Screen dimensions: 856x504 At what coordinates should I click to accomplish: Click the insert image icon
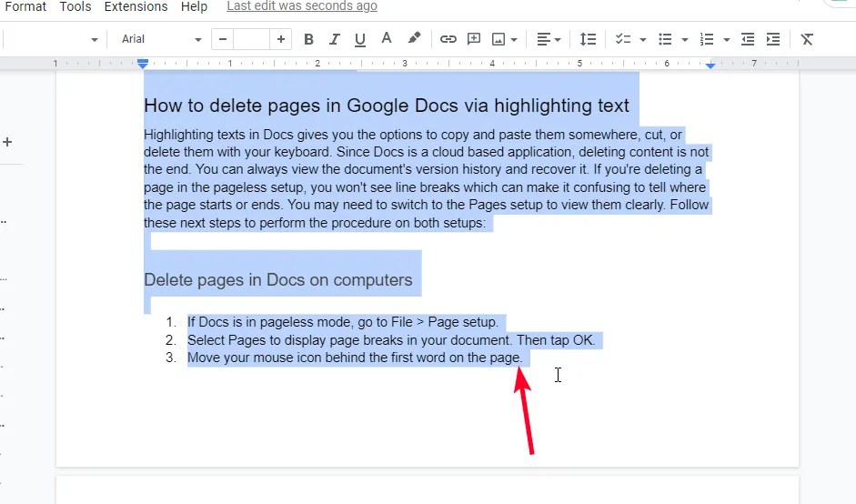(498, 39)
